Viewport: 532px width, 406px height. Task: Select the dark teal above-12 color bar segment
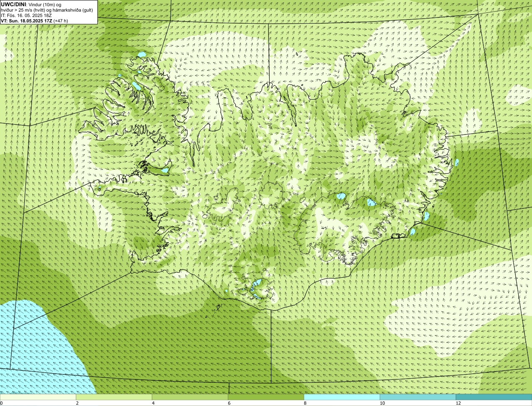494,397
